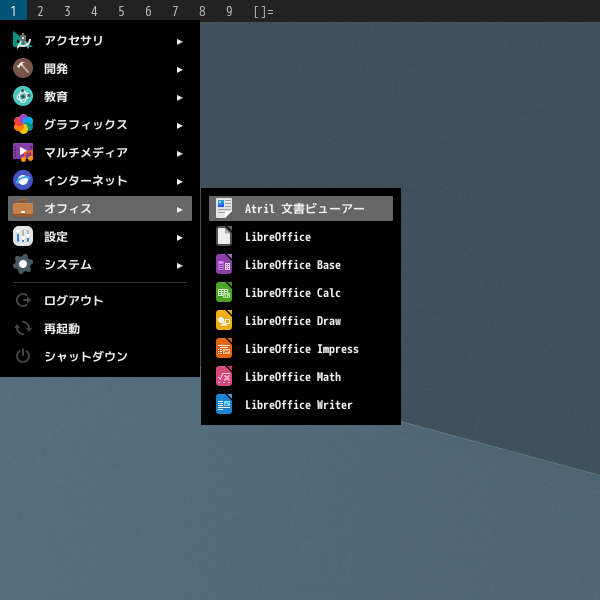Choose シャットダウン to shut down
600x600 pixels.
tap(100, 356)
